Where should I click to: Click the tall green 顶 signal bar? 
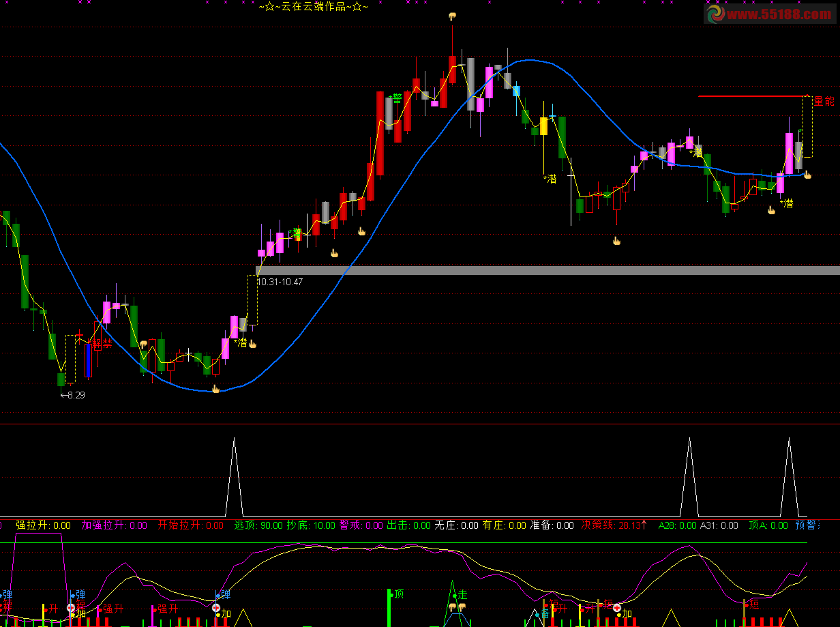389,608
